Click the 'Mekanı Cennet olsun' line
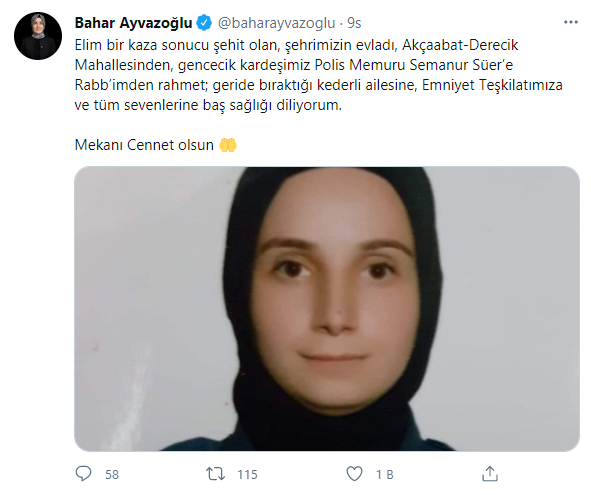The image size is (591, 495). (144, 145)
